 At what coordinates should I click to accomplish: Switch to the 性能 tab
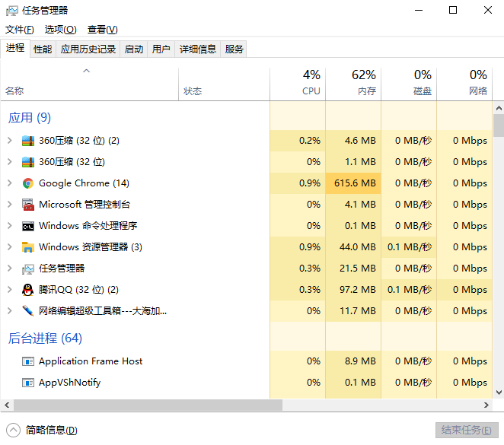43,49
